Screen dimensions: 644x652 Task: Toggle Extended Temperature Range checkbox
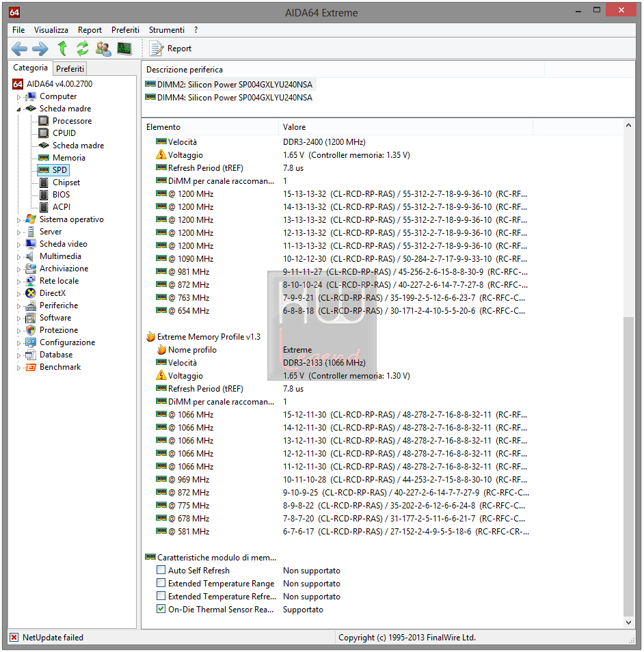click(161, 583)
